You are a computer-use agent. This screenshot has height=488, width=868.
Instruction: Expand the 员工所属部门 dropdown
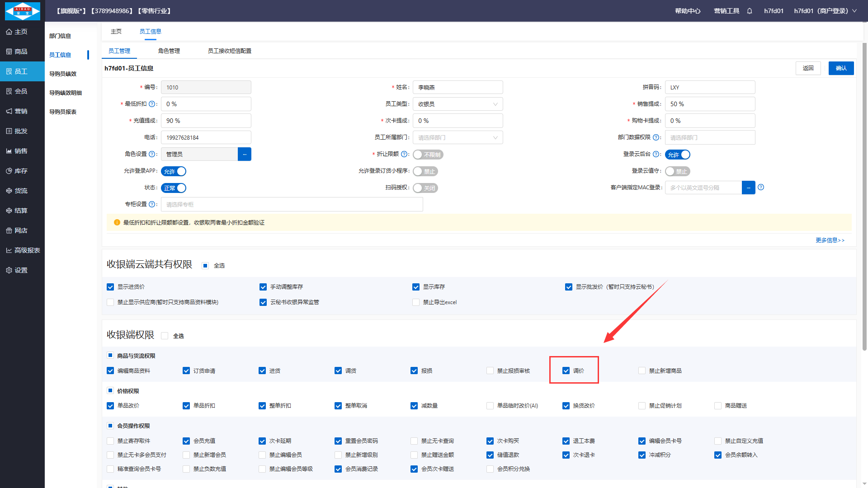coord(458,137)
